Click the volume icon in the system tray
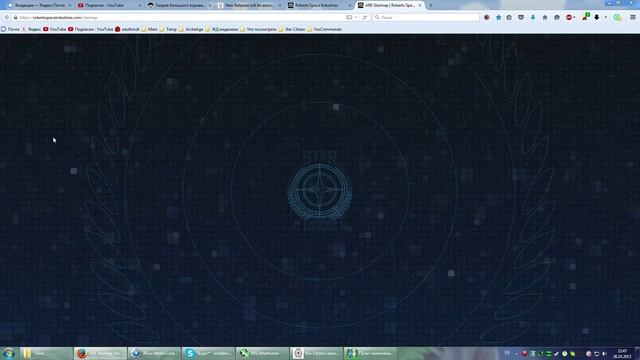The height and width of the screenshot is (360, 640). (604, 354)
